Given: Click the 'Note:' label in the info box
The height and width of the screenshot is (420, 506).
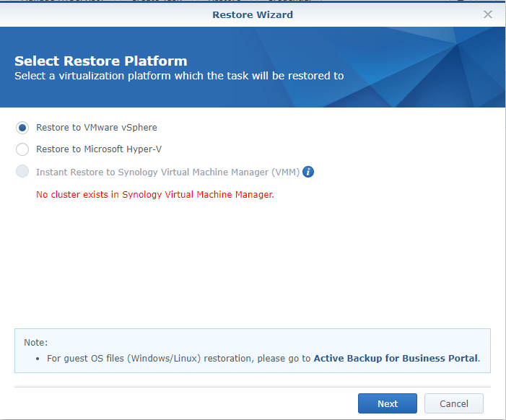Looking at the screenshot, I should click(35, 343).
